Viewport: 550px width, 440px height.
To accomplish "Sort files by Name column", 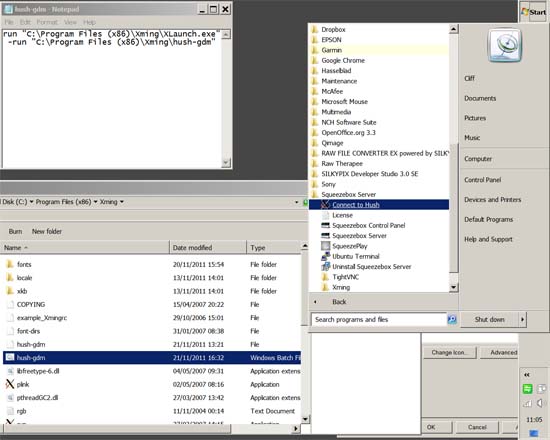I will (x=85, y=248).
